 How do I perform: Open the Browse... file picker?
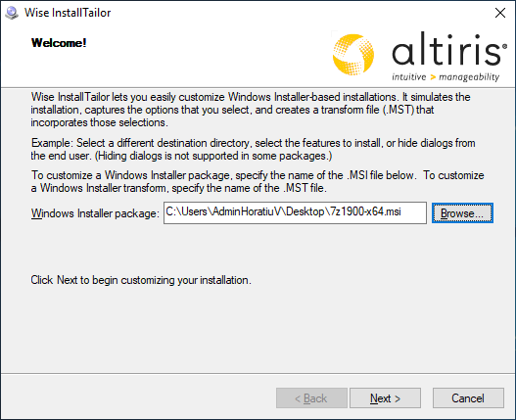(462, 213)
